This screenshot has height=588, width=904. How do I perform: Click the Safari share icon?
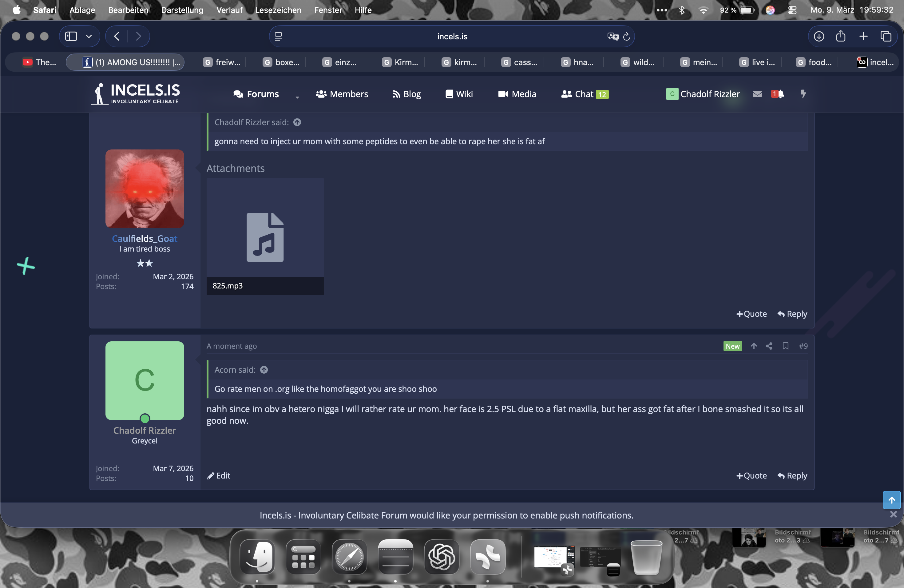(x=841, y=37)
